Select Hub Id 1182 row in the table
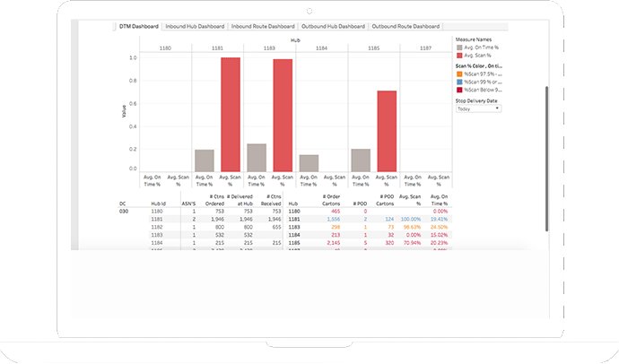This screenshot has height=364, width=619. coord(157,228)
